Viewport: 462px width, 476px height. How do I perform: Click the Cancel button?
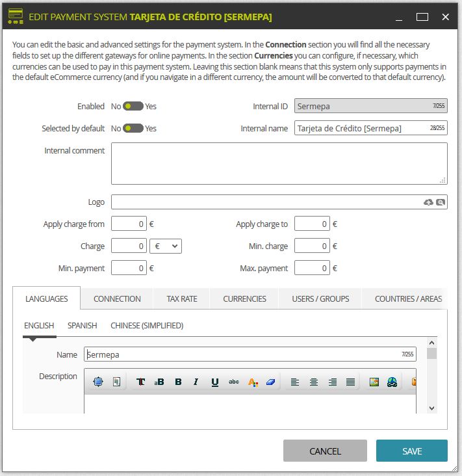[325, 451]
